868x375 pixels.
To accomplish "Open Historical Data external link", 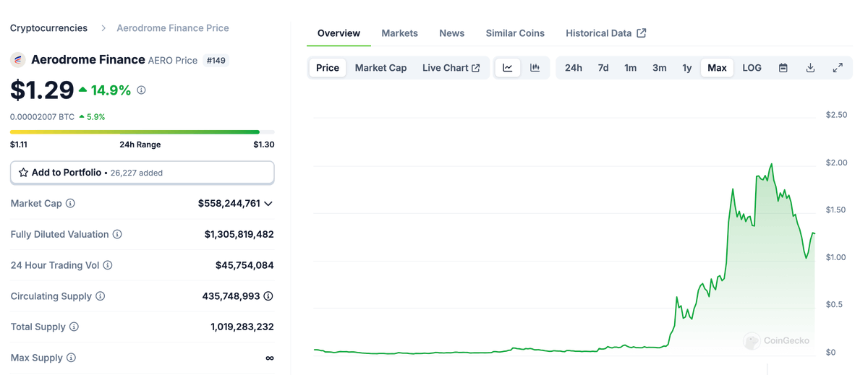I will tap(605, 33).
